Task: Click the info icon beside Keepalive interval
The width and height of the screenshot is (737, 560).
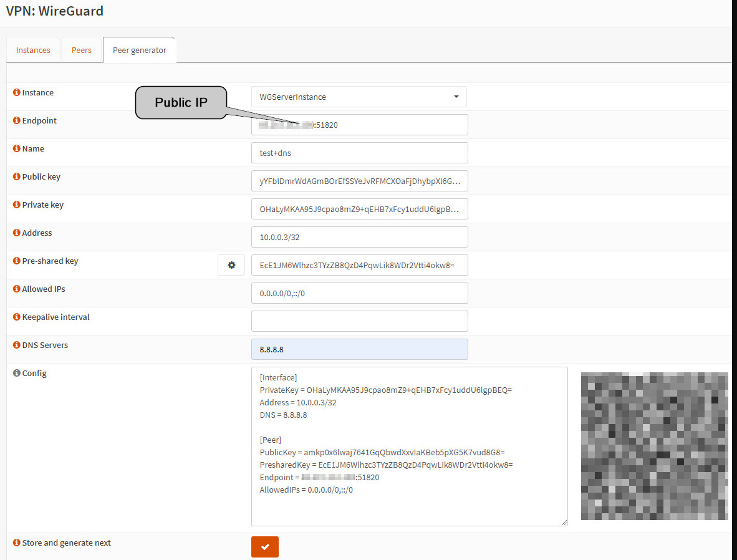Action: [x=17, y=317]
